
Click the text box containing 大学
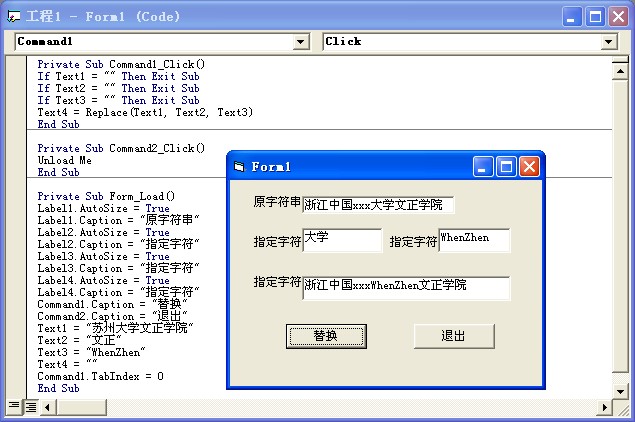tap(342, 240)
